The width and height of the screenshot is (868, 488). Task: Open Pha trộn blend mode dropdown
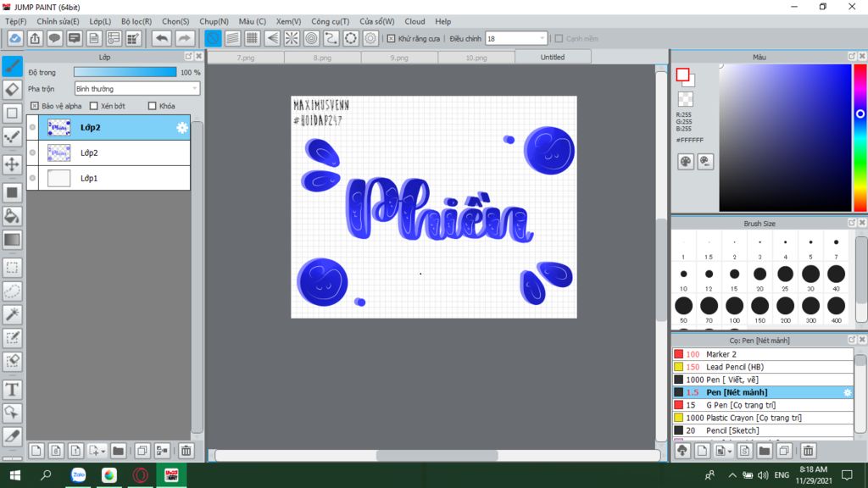[x=136, y=88]
